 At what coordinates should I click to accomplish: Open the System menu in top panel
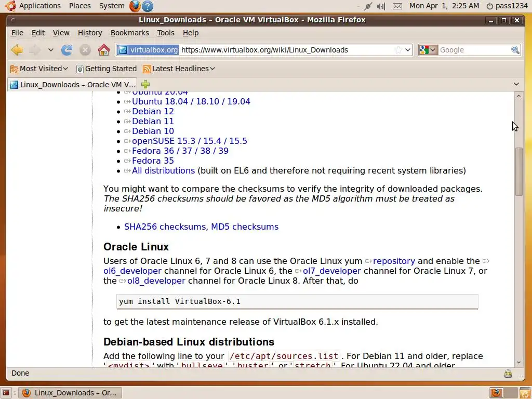coord(112,6)
